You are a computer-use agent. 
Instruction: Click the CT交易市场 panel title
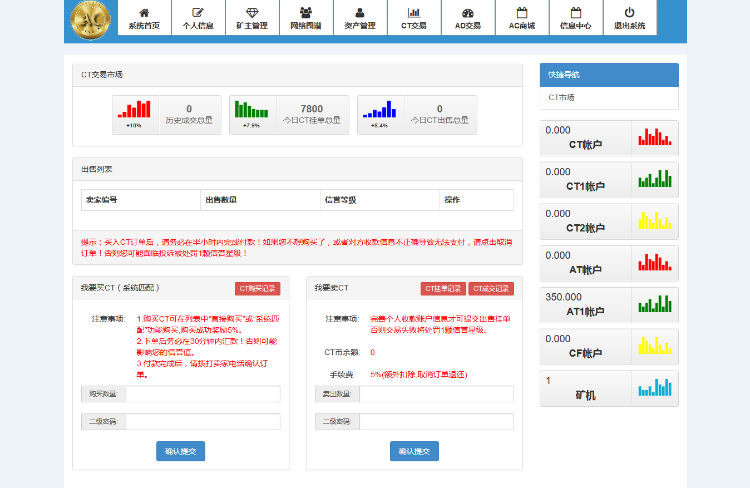tap(102, 75)
